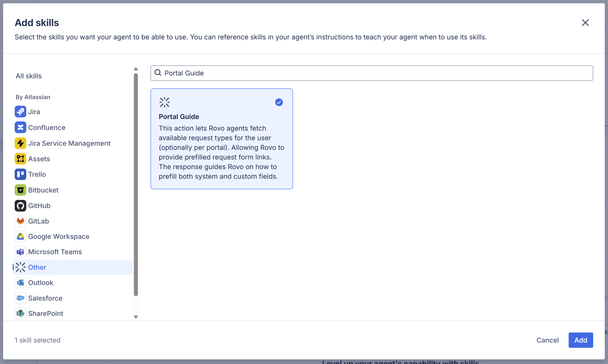
Task: Click the GitLab fox icon
Action: (20, 221)
